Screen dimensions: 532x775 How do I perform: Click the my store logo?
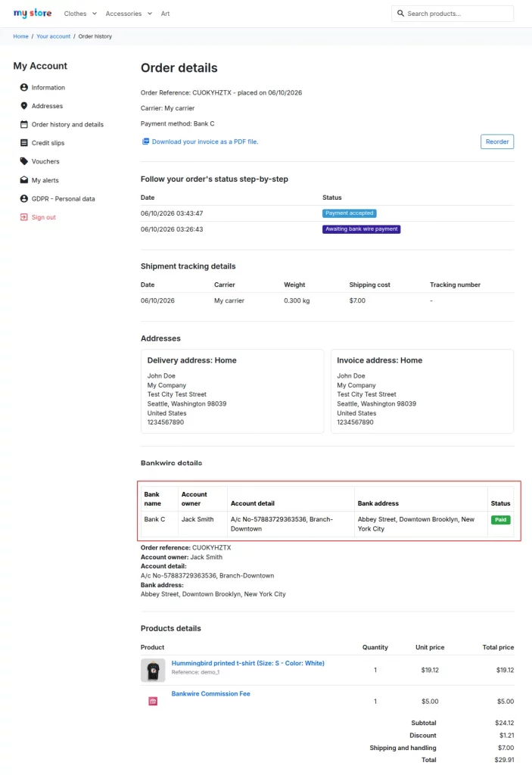[33, 14]
